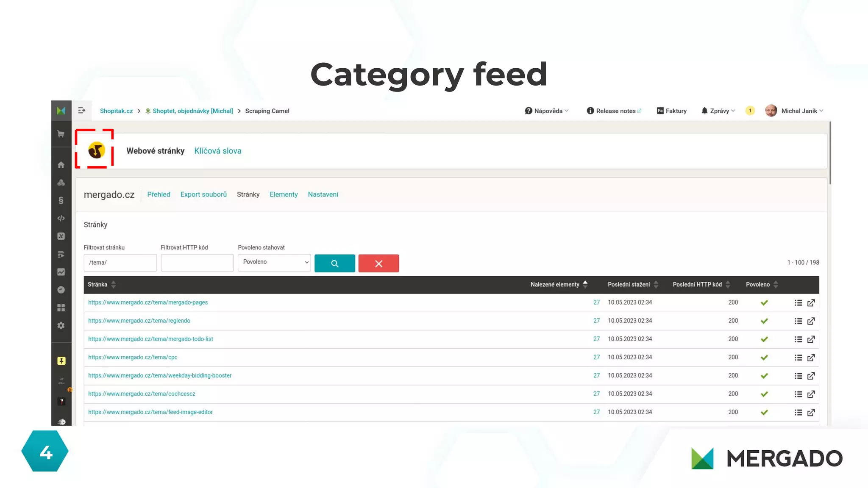This screenshot has height=488, width=868.
Task: Click the Scraping Camel app logo
Action: [x=97, y=150]
